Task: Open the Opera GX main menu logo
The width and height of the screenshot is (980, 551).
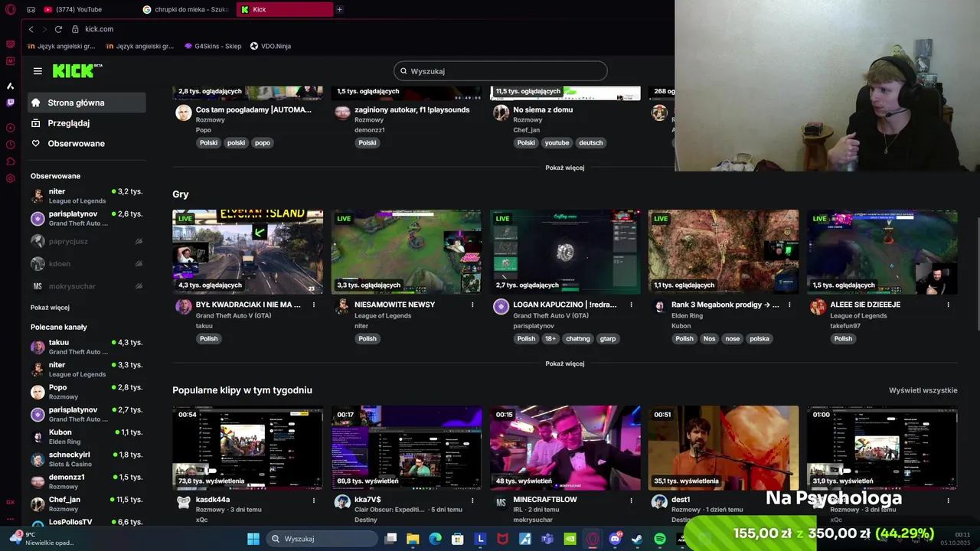Action: (10, 9)
